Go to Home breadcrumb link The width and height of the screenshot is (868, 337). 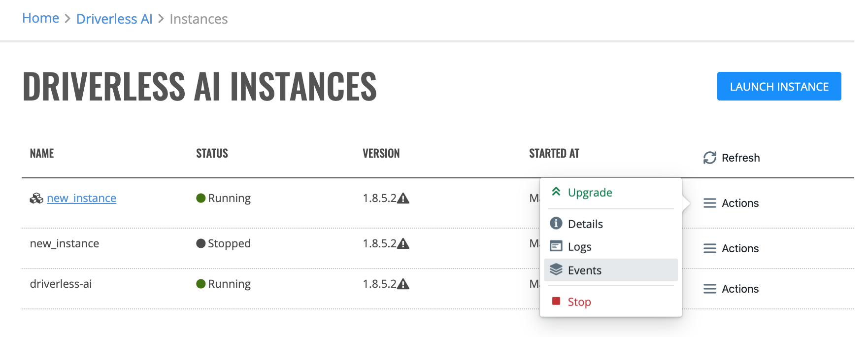coord(41,18)
